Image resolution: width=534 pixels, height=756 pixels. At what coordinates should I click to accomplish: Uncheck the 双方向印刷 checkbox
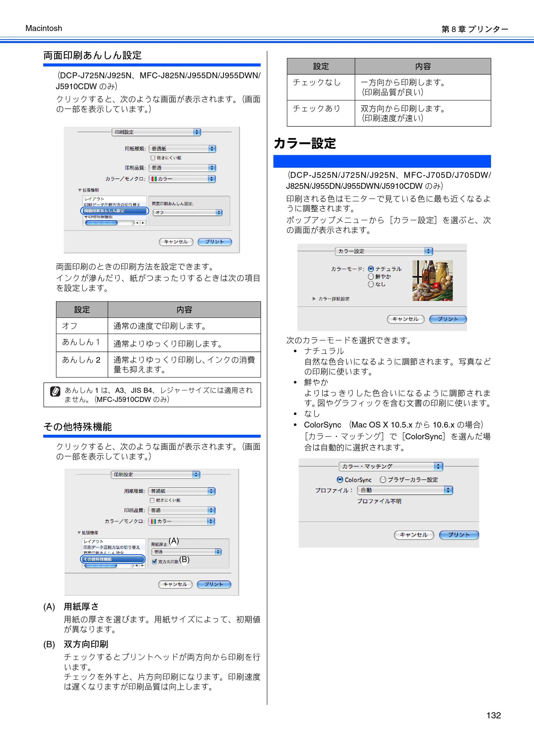(154, 562)
